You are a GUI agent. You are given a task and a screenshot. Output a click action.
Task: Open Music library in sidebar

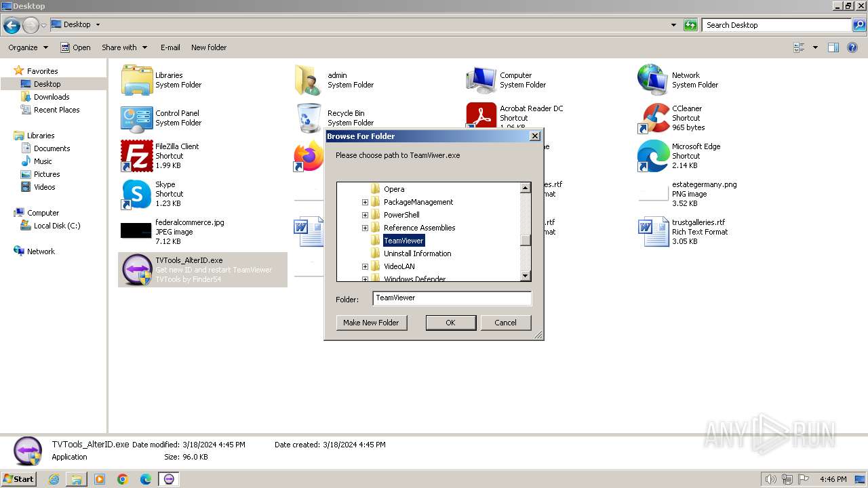[x=43, y=161]
